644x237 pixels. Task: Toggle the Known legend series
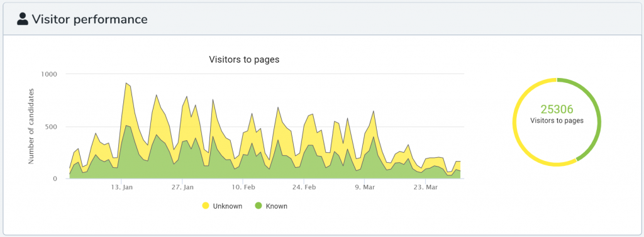pos(271,206)
